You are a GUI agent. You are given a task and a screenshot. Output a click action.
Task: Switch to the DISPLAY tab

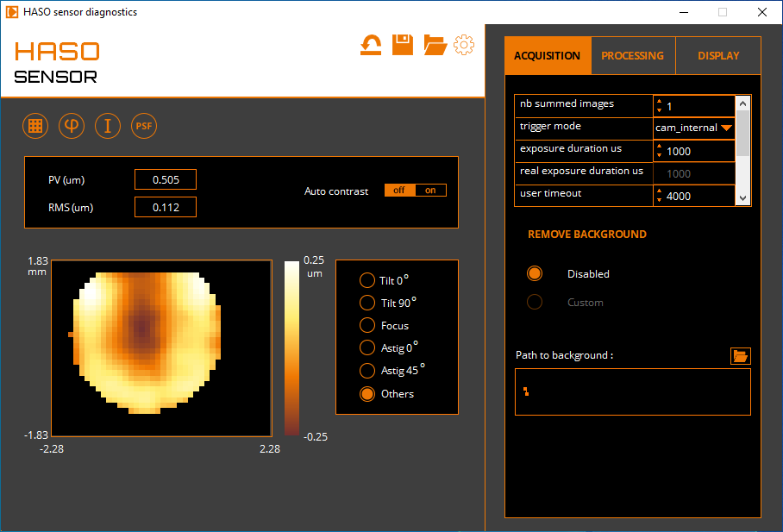[x=718, y=56]
